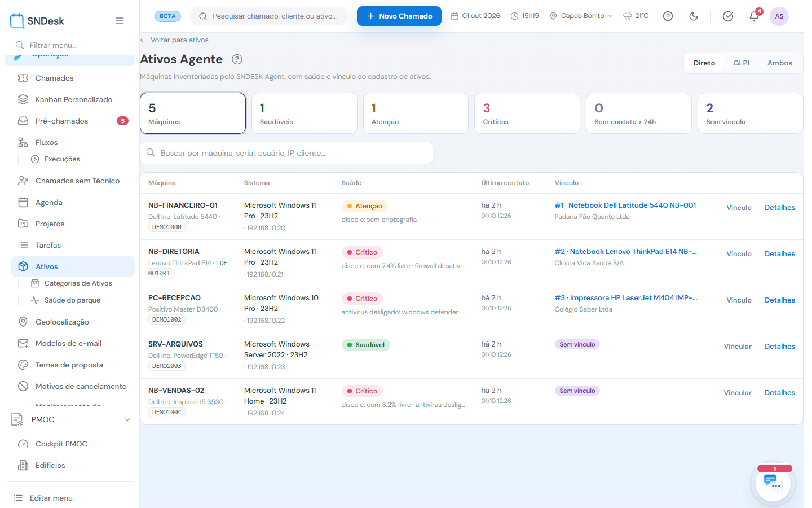Filter by Atenção card
This screenshot has height=508, width=812.
416,113
